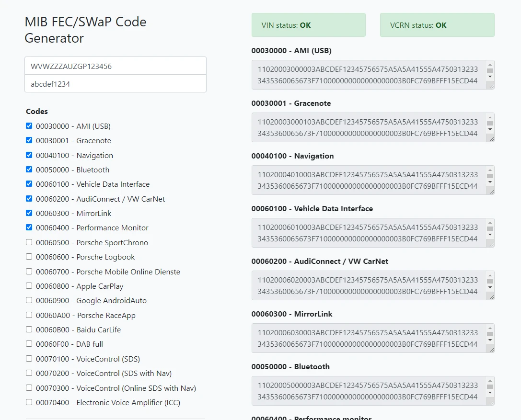The image size is (521, 420).
Task: Click the scroll-up arrow in MirrorLink code box
Action: click(489, 328)
